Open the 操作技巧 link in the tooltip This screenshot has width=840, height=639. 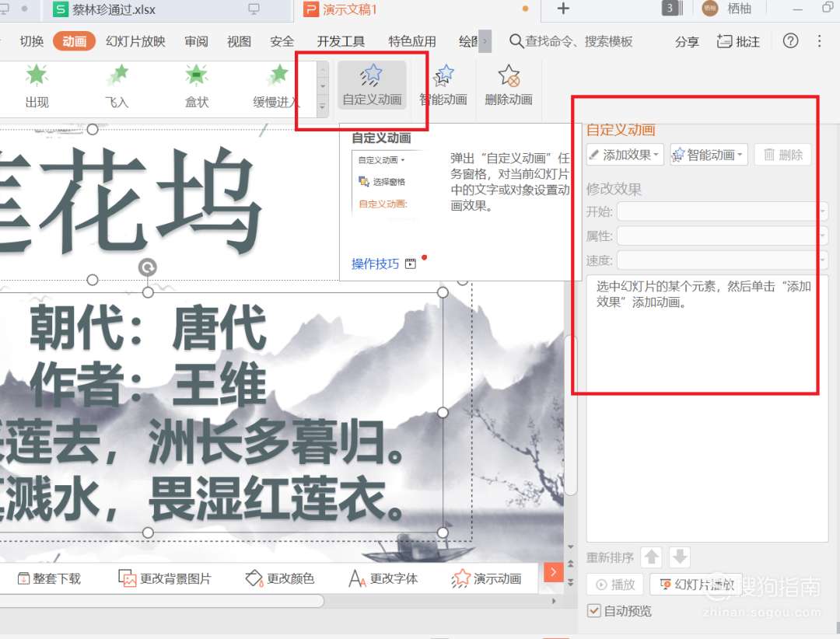(x=375, y=264)
